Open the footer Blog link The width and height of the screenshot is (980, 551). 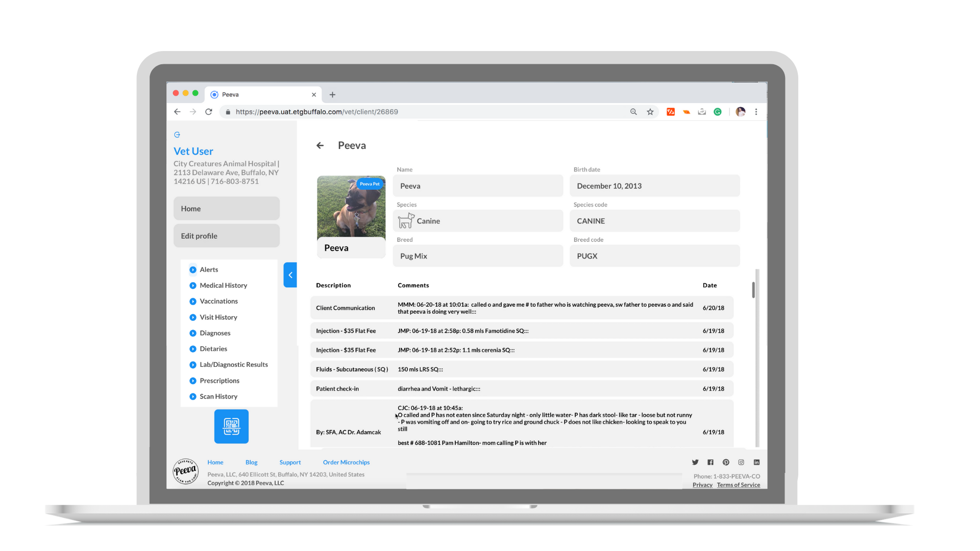tap(251, 462)
